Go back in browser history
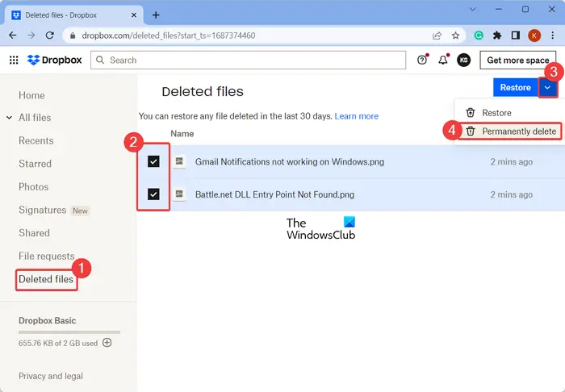 pos(13,35)
